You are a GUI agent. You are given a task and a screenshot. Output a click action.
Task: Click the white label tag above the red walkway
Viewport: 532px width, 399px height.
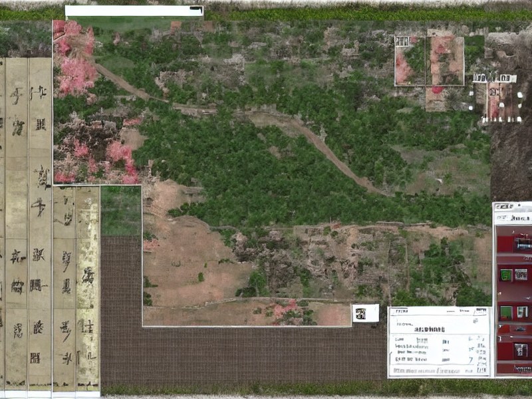495,78
